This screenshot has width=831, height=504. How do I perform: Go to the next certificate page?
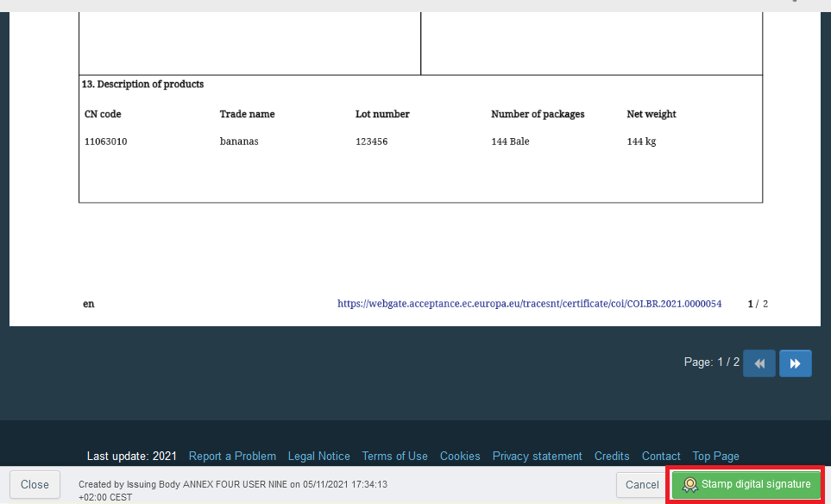[795, 363]
